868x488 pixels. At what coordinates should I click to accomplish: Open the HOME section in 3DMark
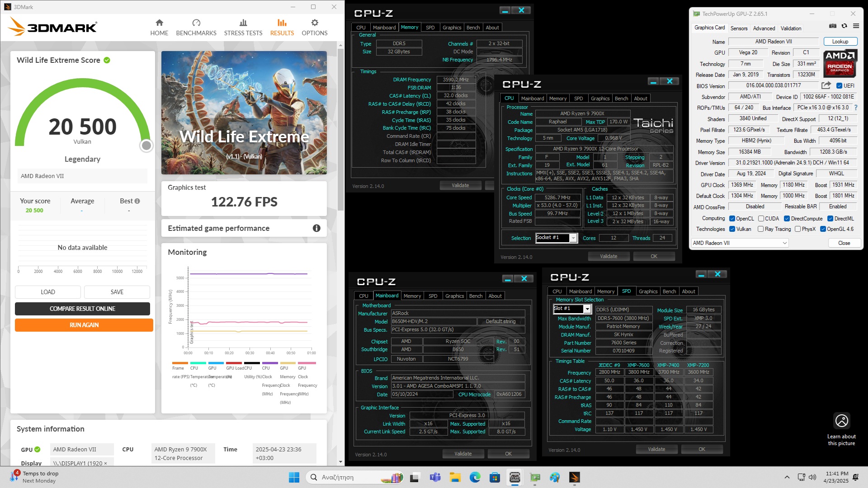pyautogui.click(x=159, y=28)
